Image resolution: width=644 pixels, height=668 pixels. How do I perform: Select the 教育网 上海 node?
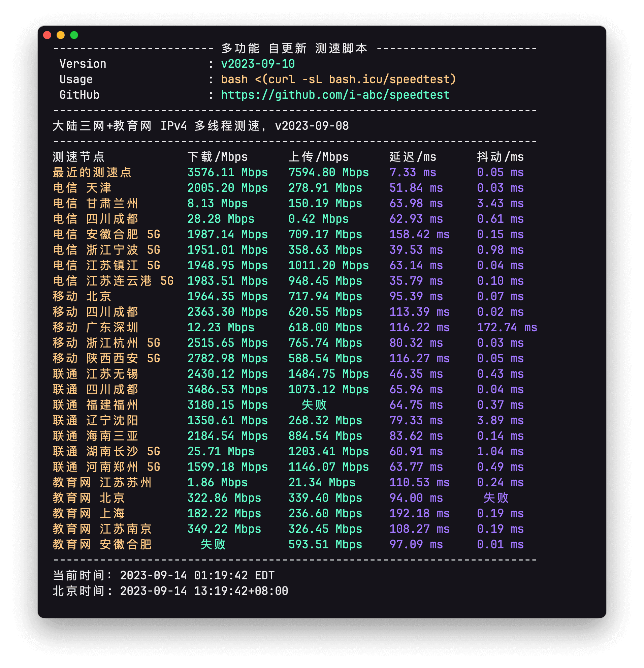pyautogui.click(x=89, y=514)
